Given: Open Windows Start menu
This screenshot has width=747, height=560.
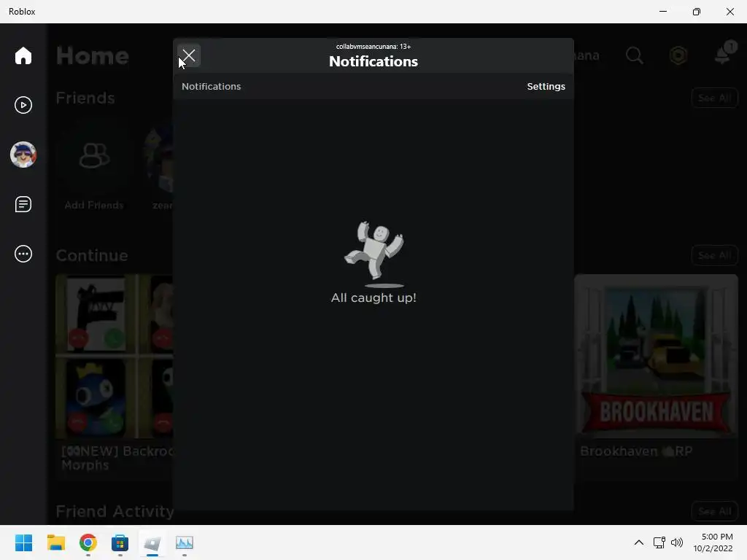Looking at the screenshot, I should pyautogui.click(x=23, y=542).
